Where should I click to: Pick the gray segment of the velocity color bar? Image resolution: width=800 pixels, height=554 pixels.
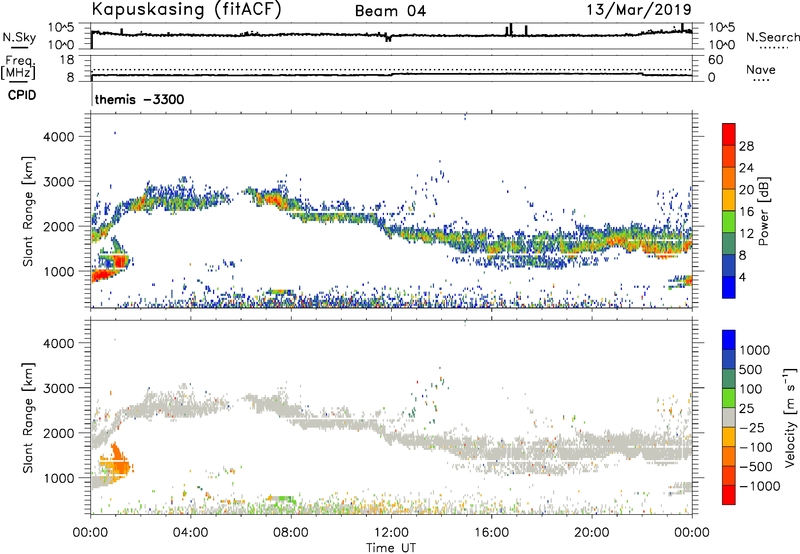click(729, 417)
